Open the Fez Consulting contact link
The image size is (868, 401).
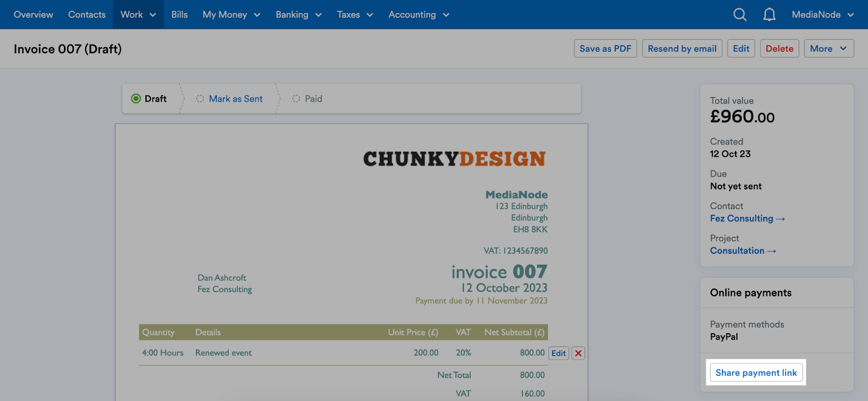click(748, 218)
